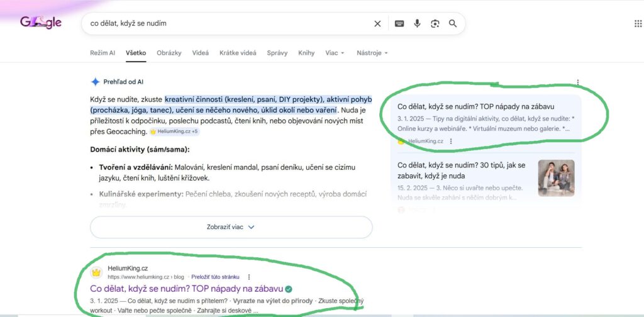This screenshot has width=644, height=317.
Task: Click HeliumKing.cz label in first source card
Action: tap(426, 141)
